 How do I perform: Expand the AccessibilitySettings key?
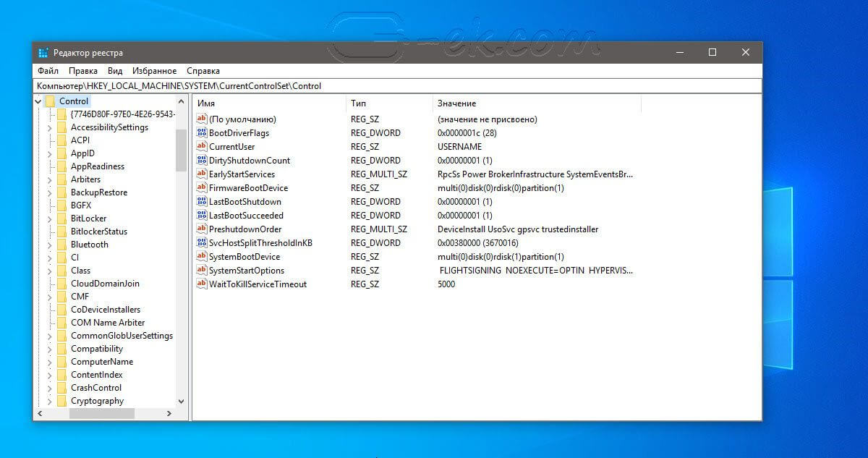pos(50,127)
